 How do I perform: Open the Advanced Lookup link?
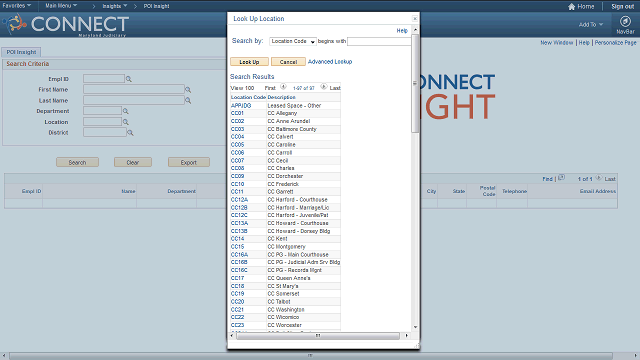point(330,62)
